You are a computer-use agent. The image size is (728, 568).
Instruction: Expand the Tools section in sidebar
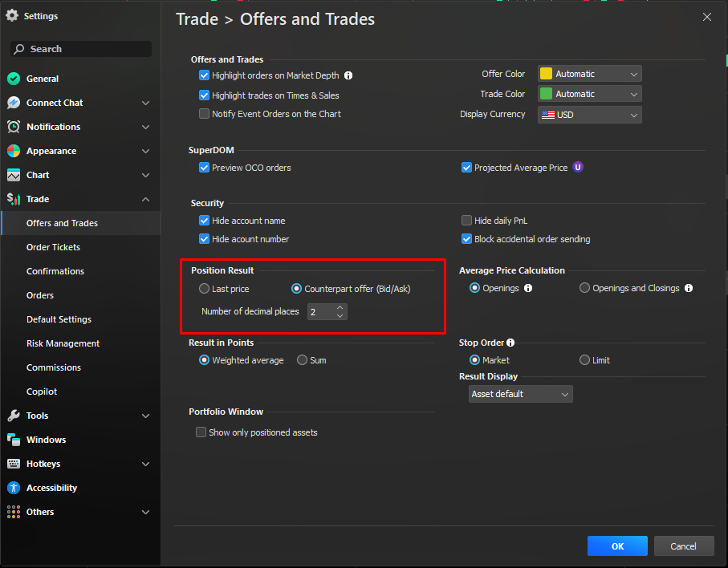click(145, 416)
